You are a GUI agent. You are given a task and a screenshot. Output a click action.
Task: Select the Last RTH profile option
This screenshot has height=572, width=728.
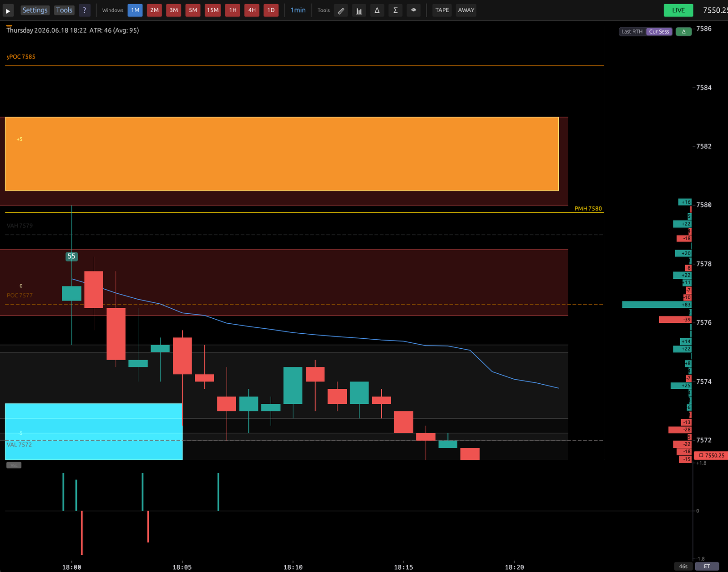[632, 31]
